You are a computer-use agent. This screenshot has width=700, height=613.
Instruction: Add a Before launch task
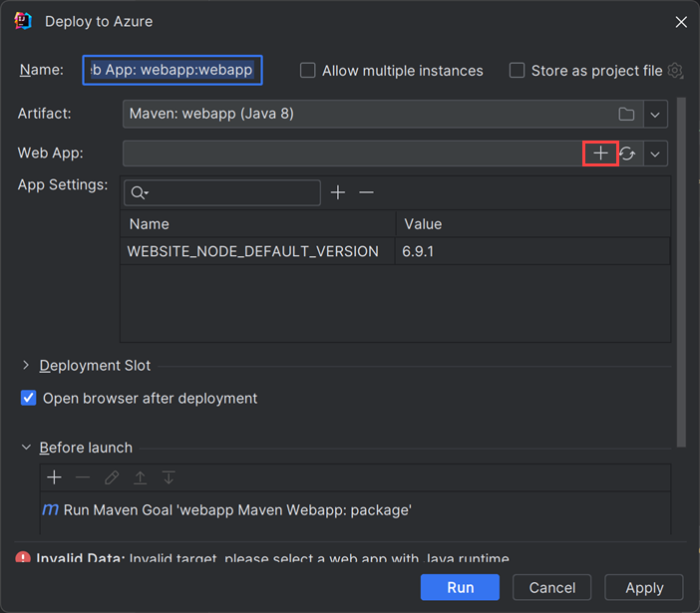point(55,478)
